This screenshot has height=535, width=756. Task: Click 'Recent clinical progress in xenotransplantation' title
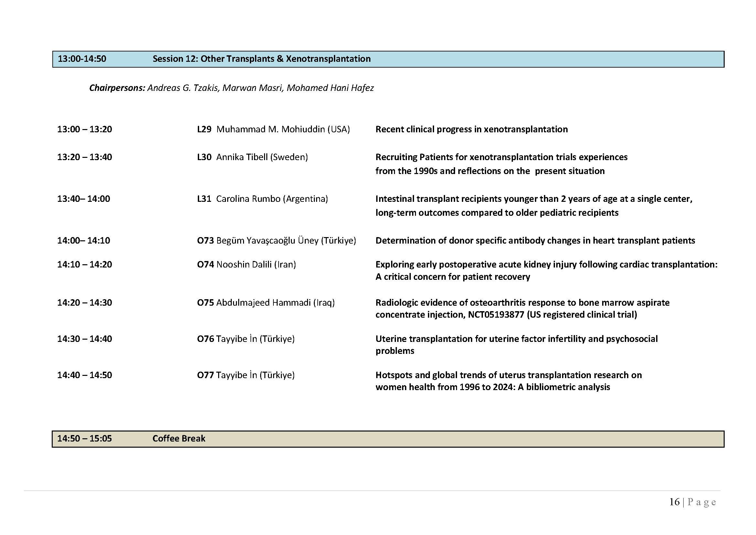coord(472,129)
